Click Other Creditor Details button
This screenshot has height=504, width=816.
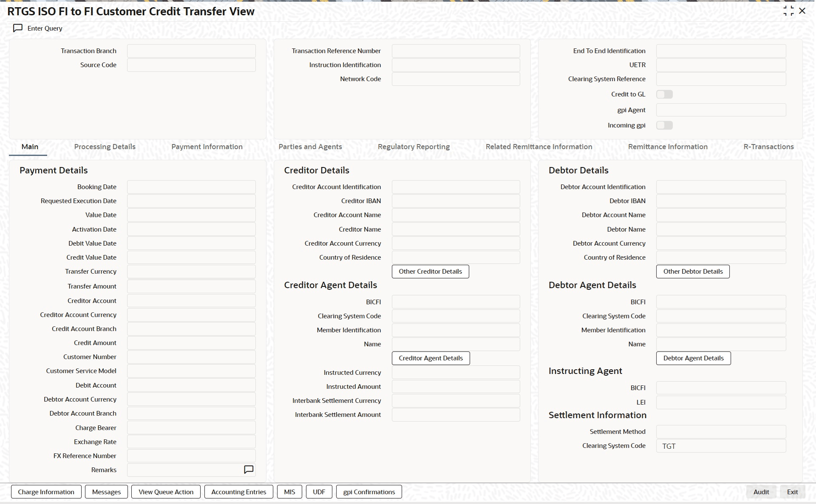[x=430, y=272]
